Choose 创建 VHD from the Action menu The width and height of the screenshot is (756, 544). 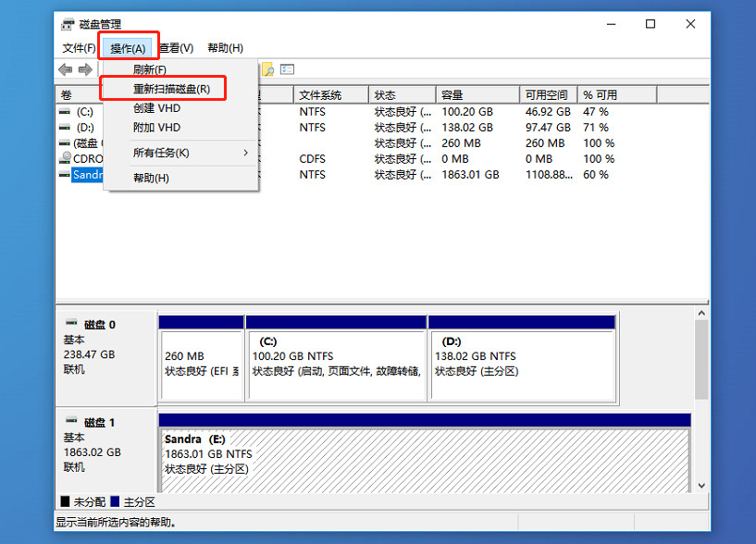[156, 108]
